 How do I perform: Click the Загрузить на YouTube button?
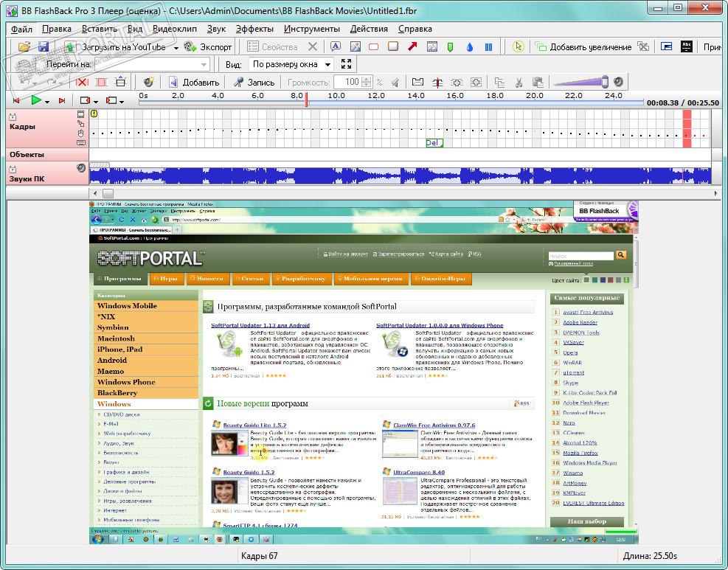[116, 47]
